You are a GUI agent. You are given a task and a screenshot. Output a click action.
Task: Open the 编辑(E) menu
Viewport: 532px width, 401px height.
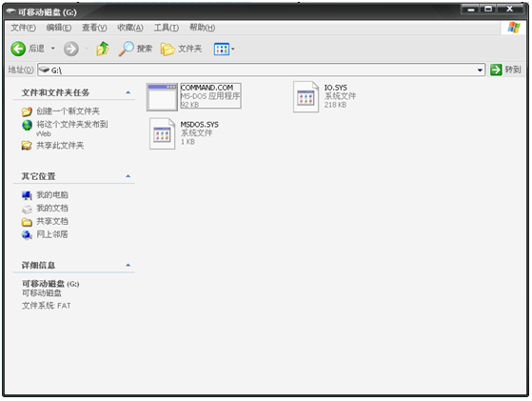click(59, 28)
